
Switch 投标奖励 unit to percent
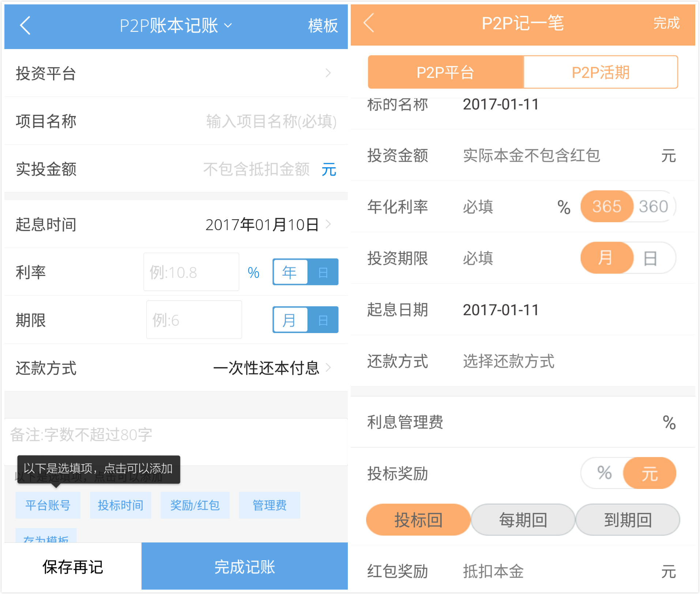click(604, 473)
